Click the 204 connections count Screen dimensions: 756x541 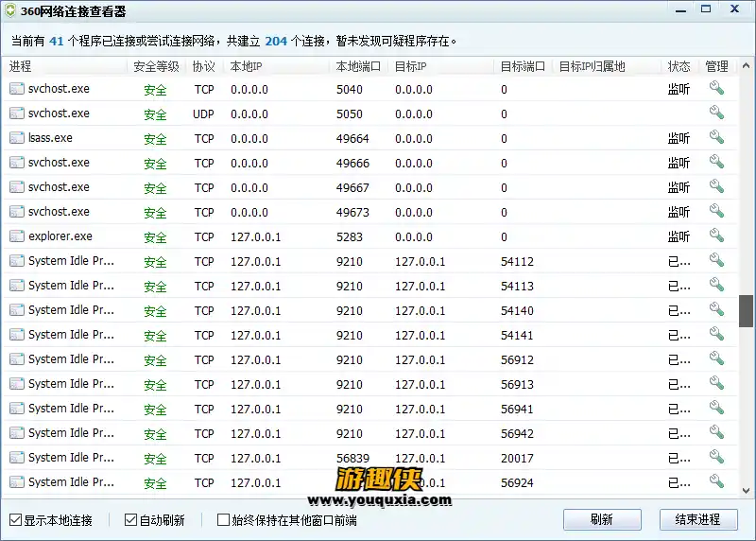pyautogui.click(x=276, y=41)
